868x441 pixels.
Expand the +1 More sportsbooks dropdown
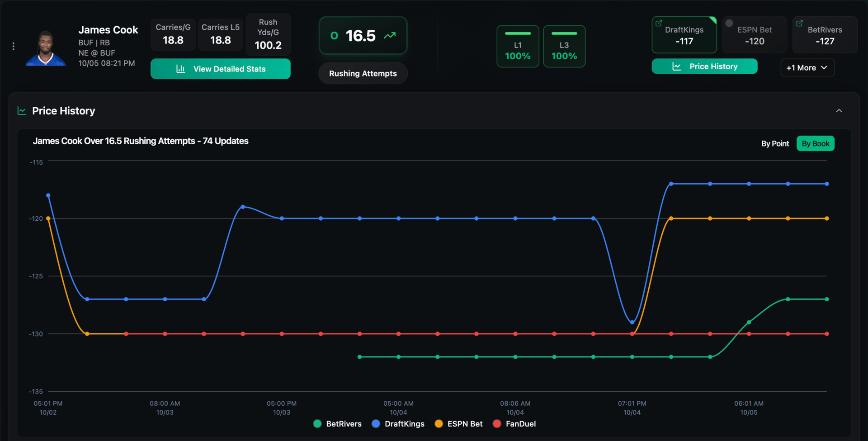(807, 67)
